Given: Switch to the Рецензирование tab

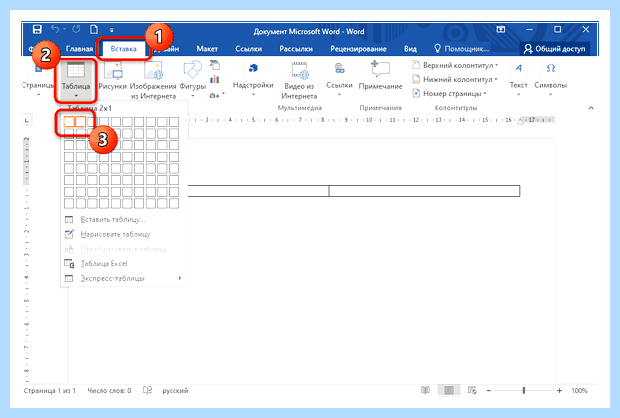Looking at the screenshot, I should pyautogui.click(x=358, y=49).
